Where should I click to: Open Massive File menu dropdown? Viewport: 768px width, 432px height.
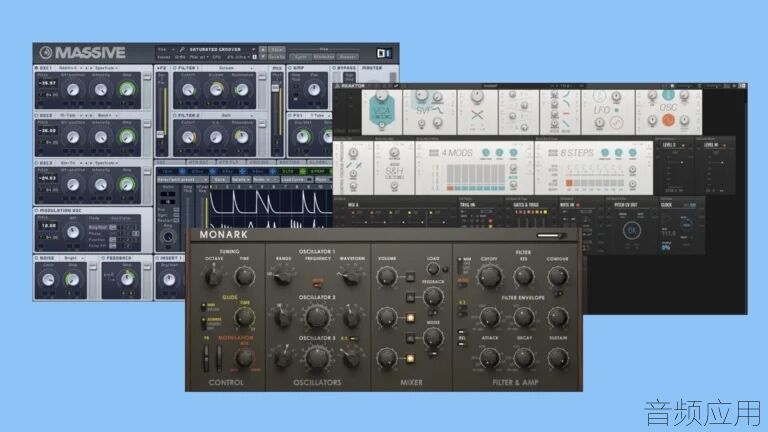point(166,49)
